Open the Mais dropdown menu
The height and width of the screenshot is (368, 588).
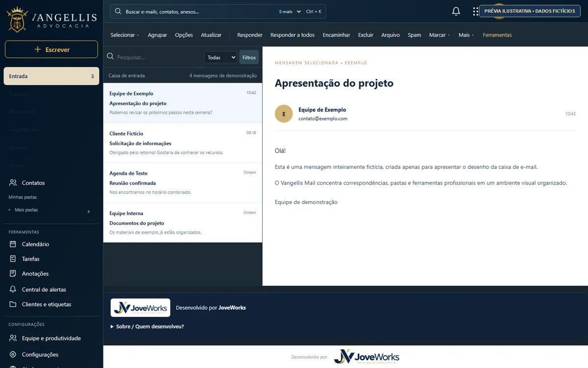pyautogui.click(x=466, y=35)
